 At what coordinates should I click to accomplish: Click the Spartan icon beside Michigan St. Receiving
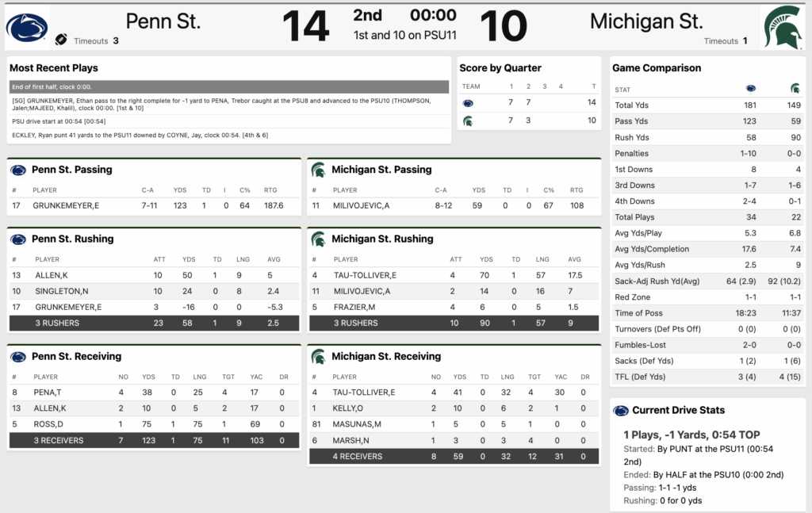pyautogui.click(x=318, y=357)
